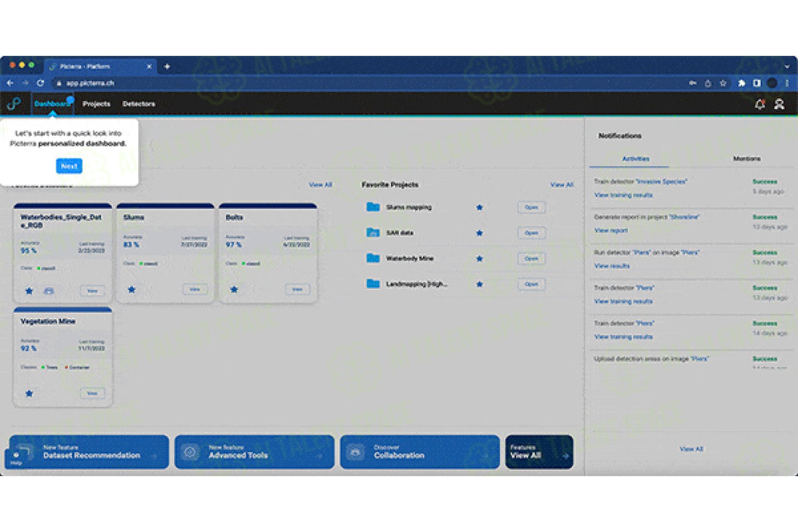Open the View report link for Shoreline

click(x=611, y=230)
